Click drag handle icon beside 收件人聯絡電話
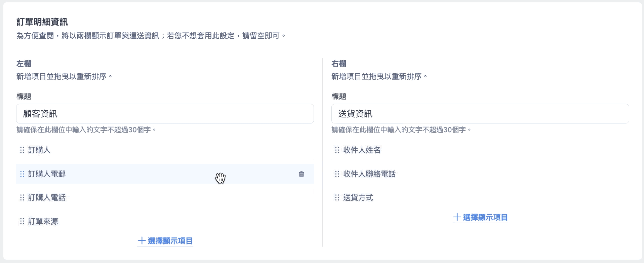This screenshot has height=263, width=644. [x=337, y=174]
